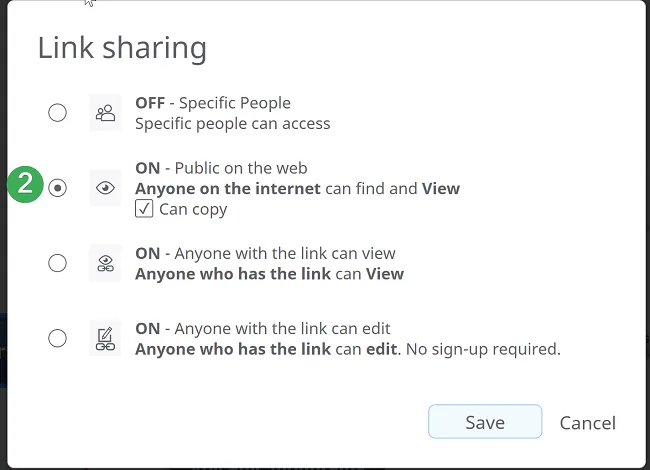Click the 'Can copy' label text
This screenshot has height=470, width=650.
coord(193,209)
